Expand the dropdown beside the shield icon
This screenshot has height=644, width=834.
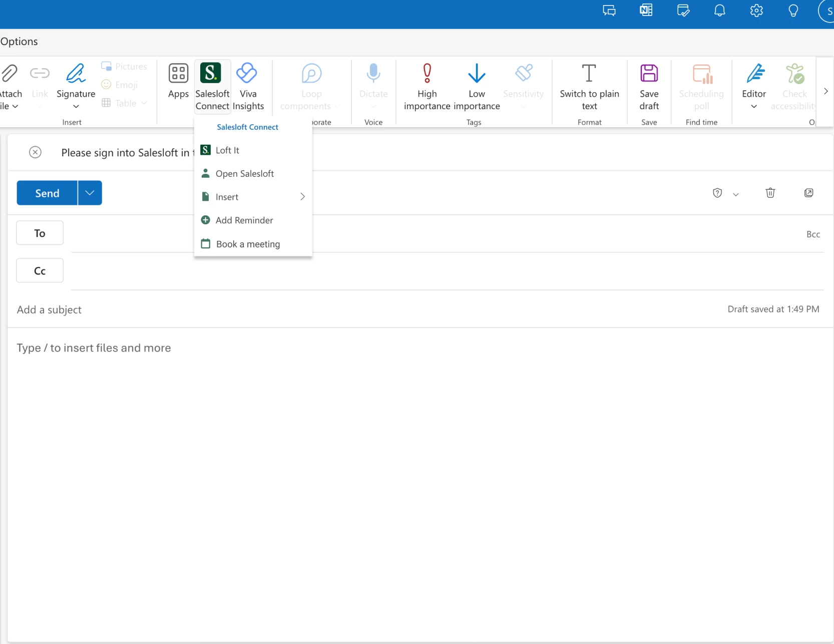click(736, 194)
